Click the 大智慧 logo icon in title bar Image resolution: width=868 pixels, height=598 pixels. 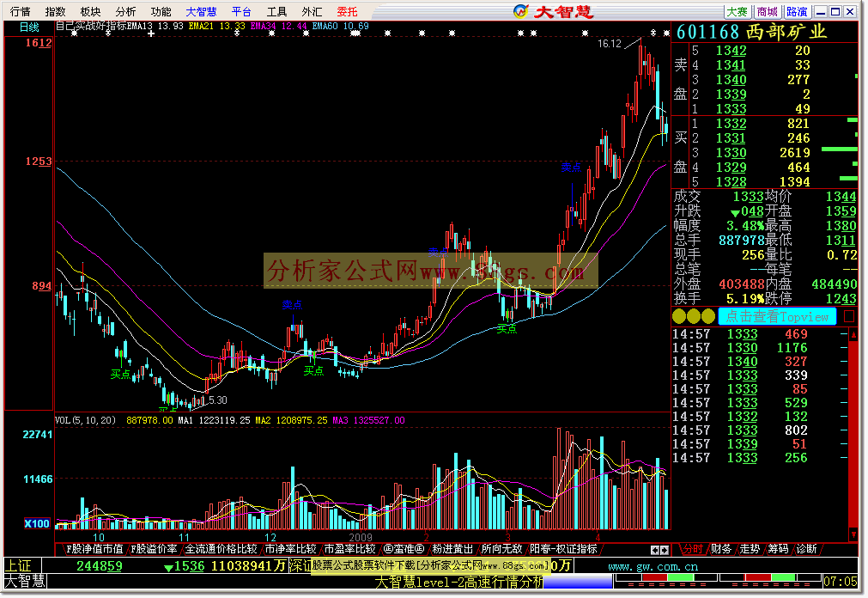click(520, 11)
